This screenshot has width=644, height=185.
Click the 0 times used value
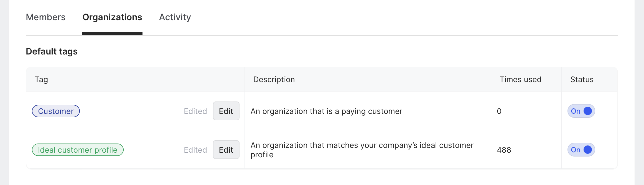[x=499, y=111]
